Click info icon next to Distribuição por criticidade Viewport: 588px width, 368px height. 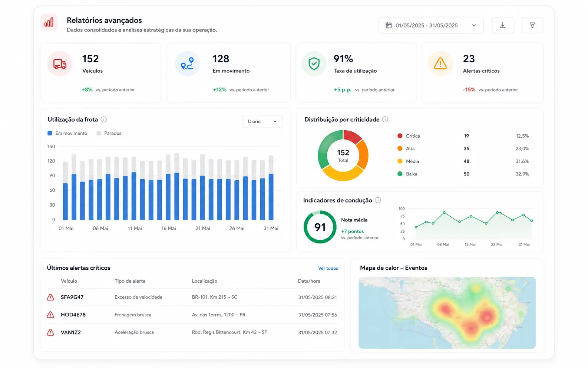click(385, 119)
